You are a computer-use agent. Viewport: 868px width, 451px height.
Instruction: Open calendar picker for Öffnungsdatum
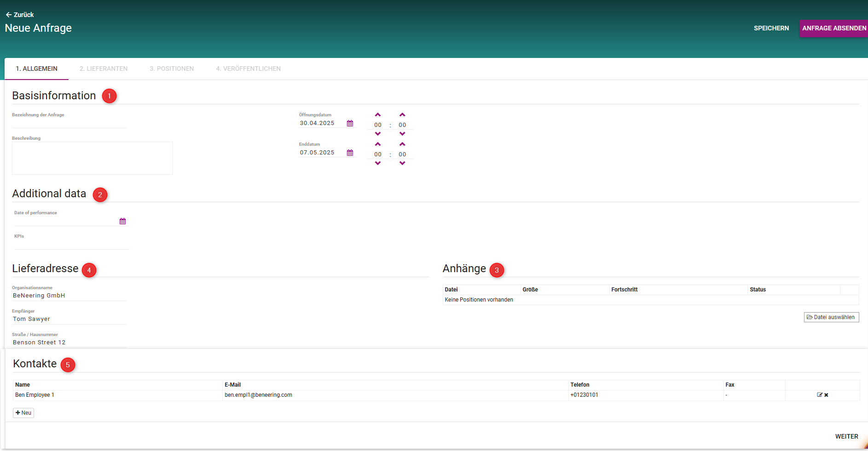(350, 123)
